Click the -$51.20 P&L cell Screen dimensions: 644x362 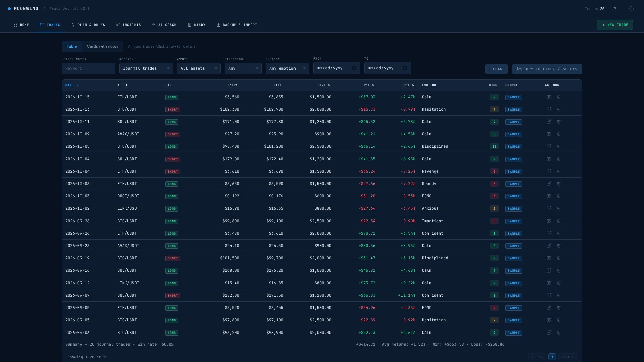point(367,196)
